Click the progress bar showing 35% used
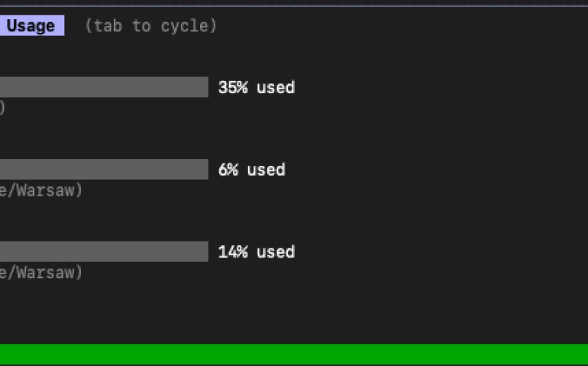The image size is (588, 366). pos(103,87)
